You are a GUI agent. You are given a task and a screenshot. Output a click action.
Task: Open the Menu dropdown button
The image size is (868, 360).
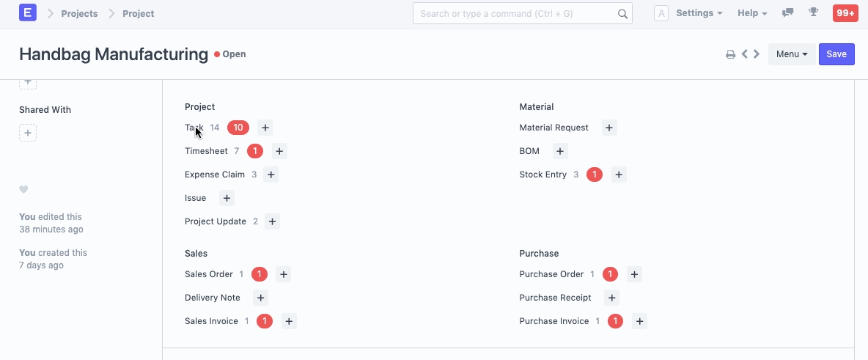[791, 54]
